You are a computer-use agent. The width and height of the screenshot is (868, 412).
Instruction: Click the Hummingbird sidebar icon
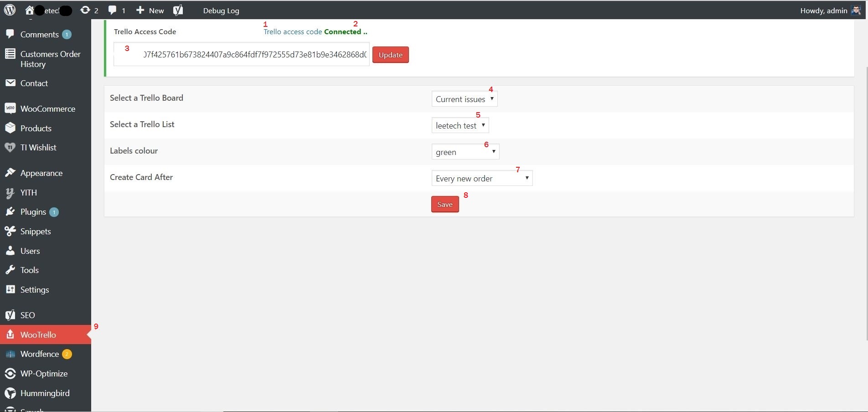[x=10, y=393]
